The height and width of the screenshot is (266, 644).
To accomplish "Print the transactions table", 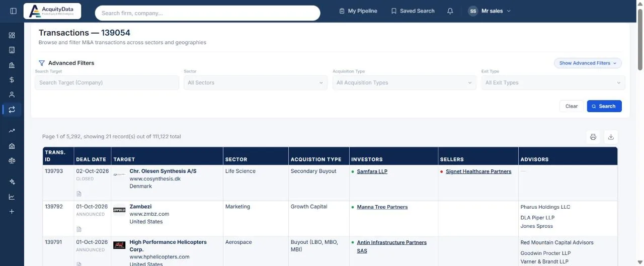I will click(x=593, y=137).
